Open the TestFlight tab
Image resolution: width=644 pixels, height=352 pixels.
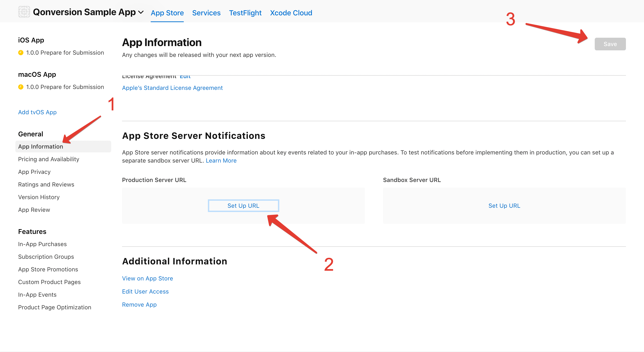[245, 13]
